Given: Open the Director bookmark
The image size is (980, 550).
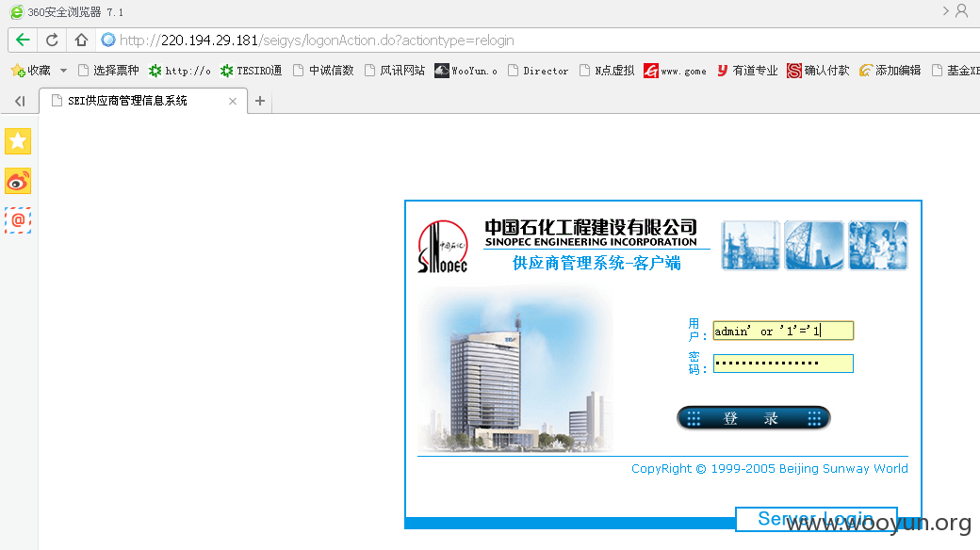Looking at the screenshot, I should [x=538, y=71].
